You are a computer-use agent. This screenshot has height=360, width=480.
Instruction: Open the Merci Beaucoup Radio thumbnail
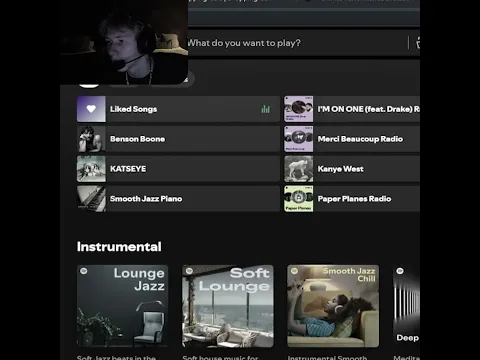pyautogui.click(x=299, y=139)
